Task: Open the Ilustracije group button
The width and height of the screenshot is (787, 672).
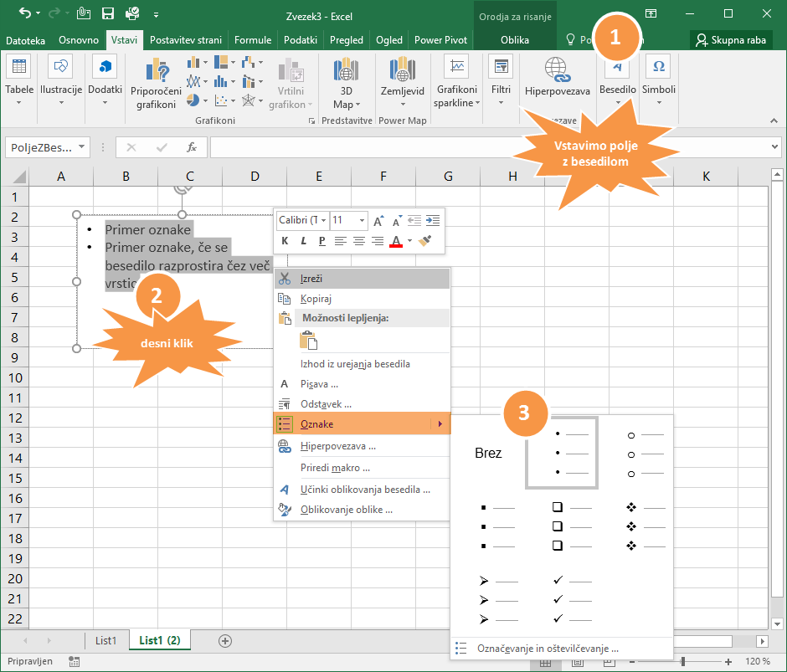Action: click(61, 80)
